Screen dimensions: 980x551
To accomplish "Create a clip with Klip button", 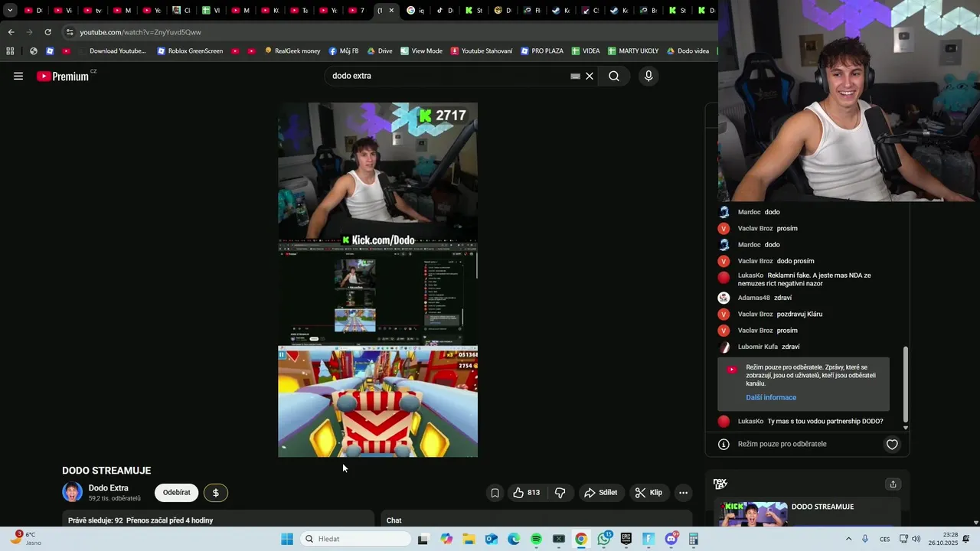I will click(x=648, y=493).
